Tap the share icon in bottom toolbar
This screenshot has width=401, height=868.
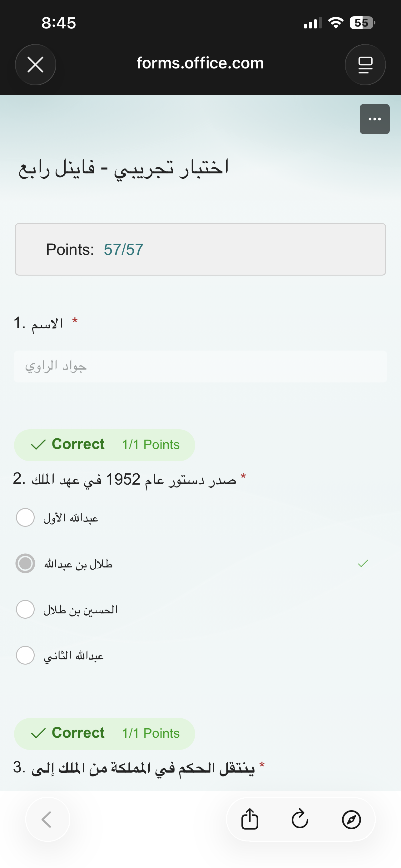tap(250, 819)
